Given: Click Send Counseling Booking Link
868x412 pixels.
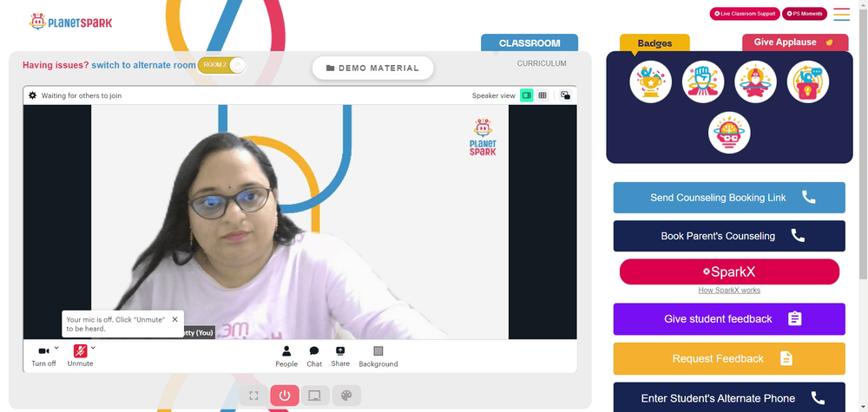Looking at the screenshot, I should (729, 198).
